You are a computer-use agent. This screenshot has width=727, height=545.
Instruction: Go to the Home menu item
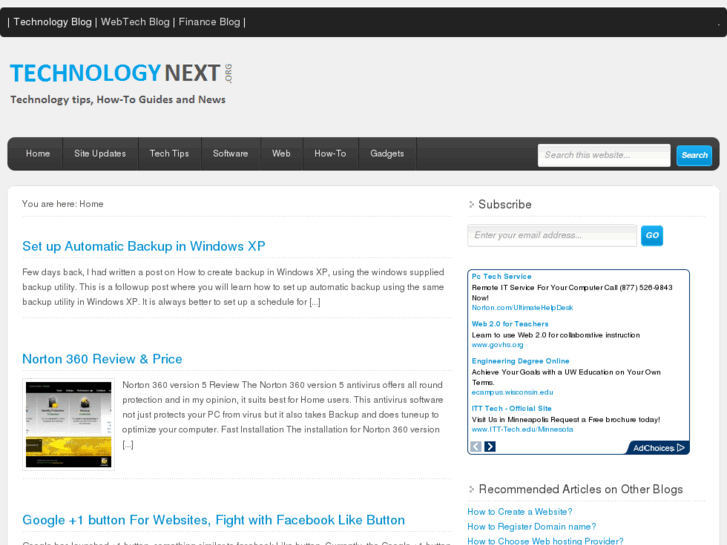(x=38, y=154)
